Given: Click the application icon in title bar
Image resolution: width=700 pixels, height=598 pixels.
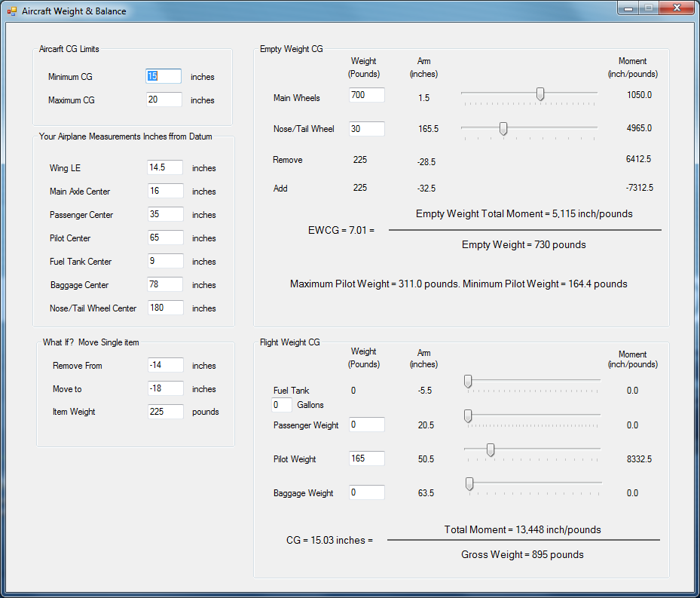Looking at the screenshot, I should click(11, 11).
